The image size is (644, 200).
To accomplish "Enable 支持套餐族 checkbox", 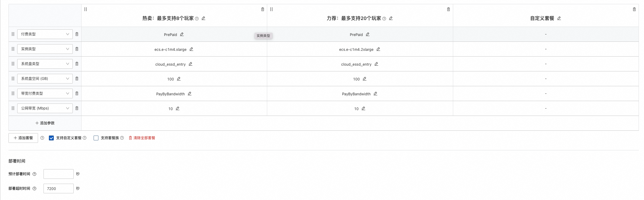I will [96, 138].
